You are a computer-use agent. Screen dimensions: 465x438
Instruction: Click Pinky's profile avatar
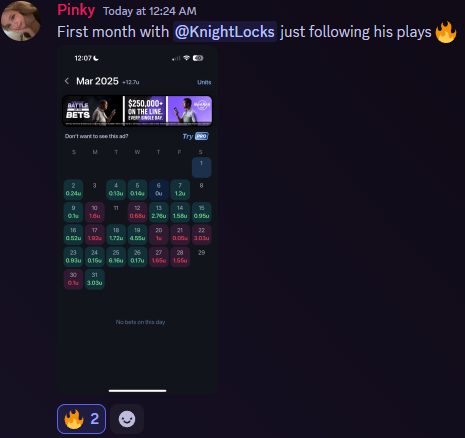[21, 21]
